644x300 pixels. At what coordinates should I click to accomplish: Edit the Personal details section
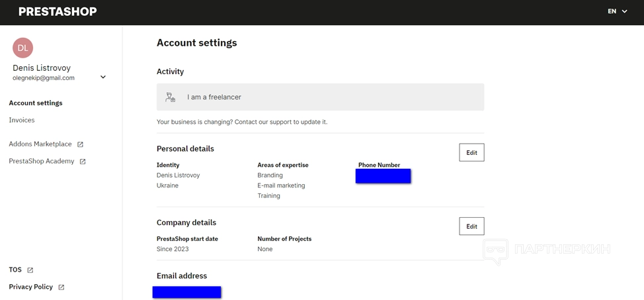[x=471, y=152]
